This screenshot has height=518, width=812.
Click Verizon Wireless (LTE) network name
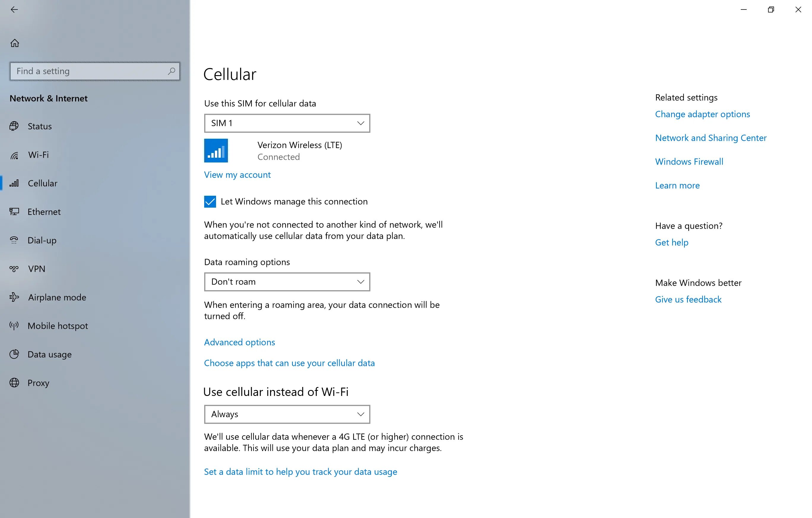pyautogui.click(x=299, y=145)
